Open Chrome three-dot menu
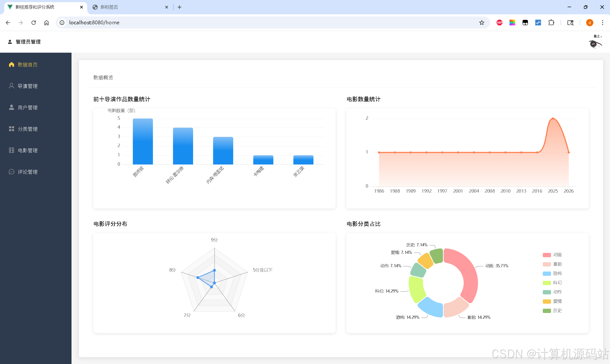Viewport: 610px width, 364px height. tap(602, 23)
